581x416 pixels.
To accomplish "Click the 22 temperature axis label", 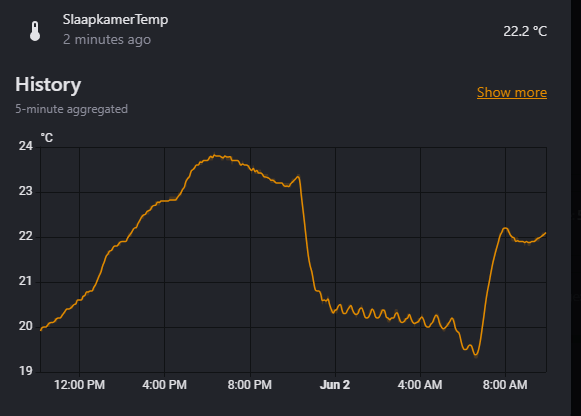I will [26, 236].
